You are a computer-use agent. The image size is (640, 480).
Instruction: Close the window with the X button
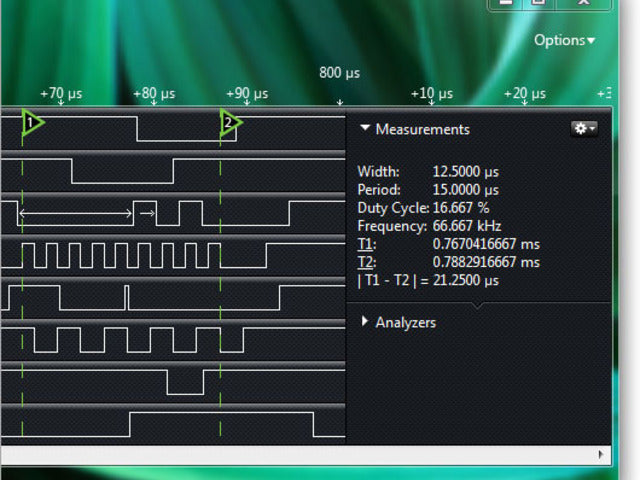[585, 3]
